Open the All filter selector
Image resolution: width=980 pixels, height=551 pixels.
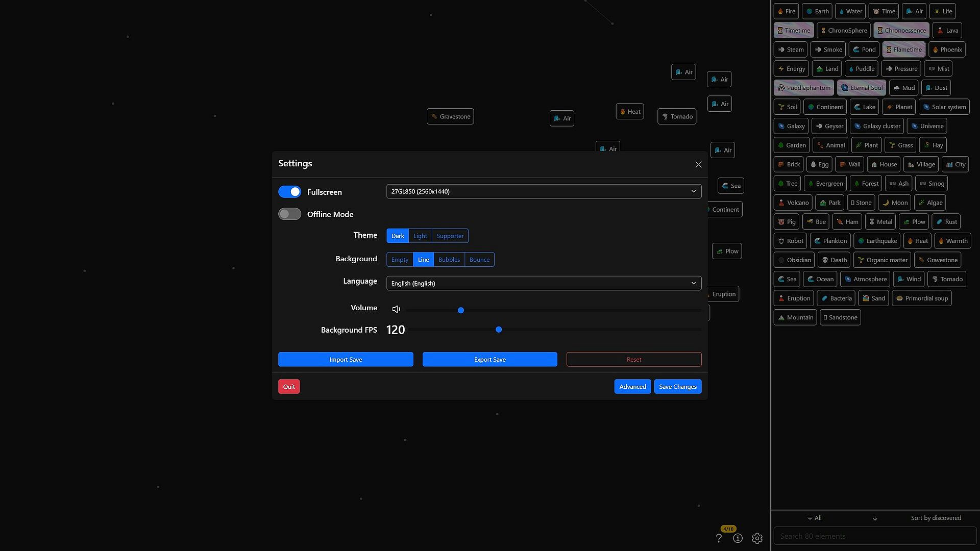815,518
